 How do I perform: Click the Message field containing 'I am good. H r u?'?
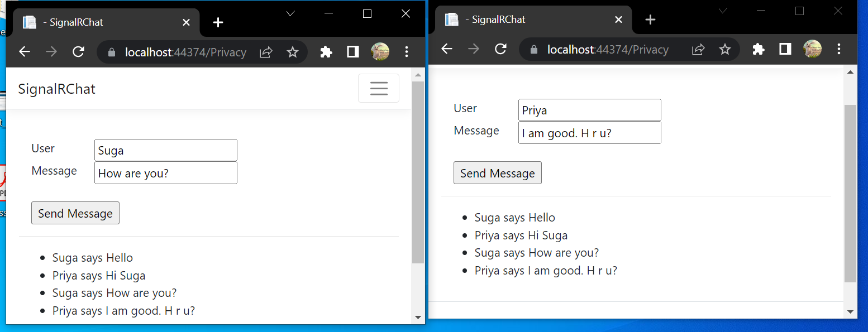click(589, 132)
